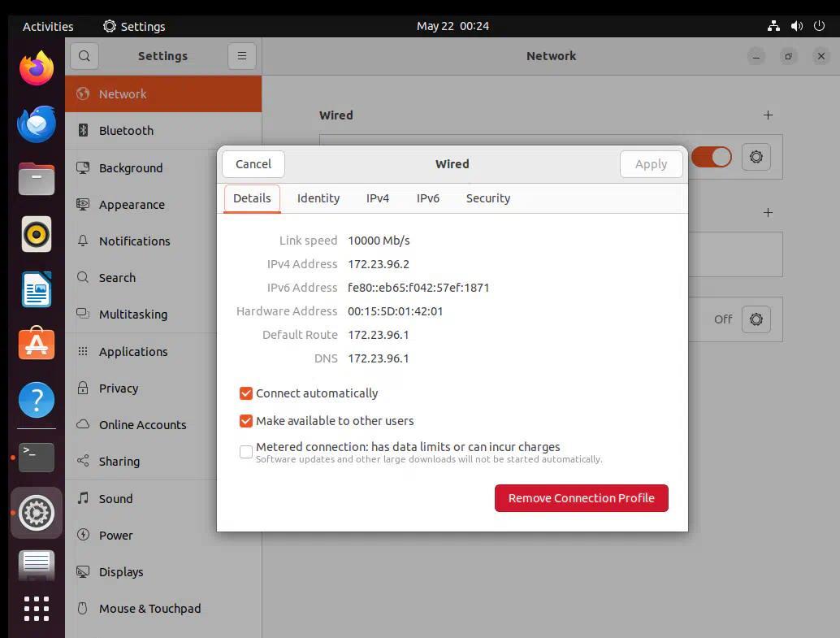Open Sound settings

click(x=163, y=498)
